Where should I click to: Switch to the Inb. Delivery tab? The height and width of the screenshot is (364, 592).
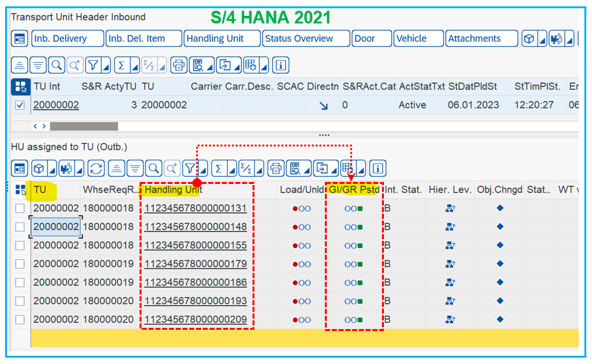coord(67,39)
